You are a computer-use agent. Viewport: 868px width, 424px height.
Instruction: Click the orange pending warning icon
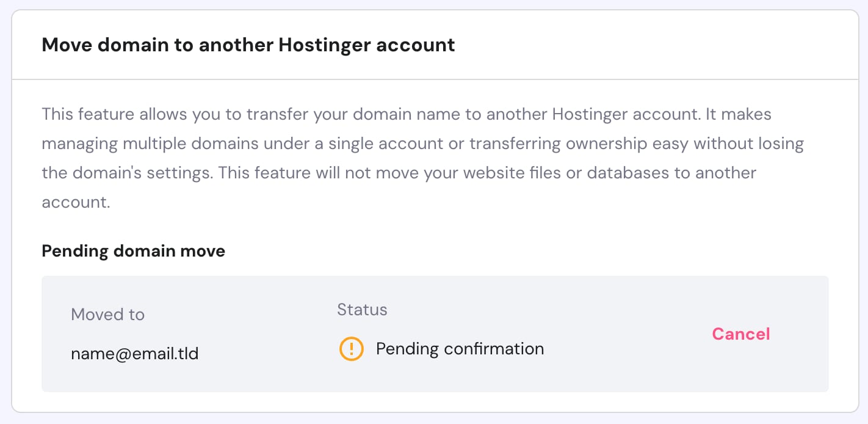click(x=351, y=349)
